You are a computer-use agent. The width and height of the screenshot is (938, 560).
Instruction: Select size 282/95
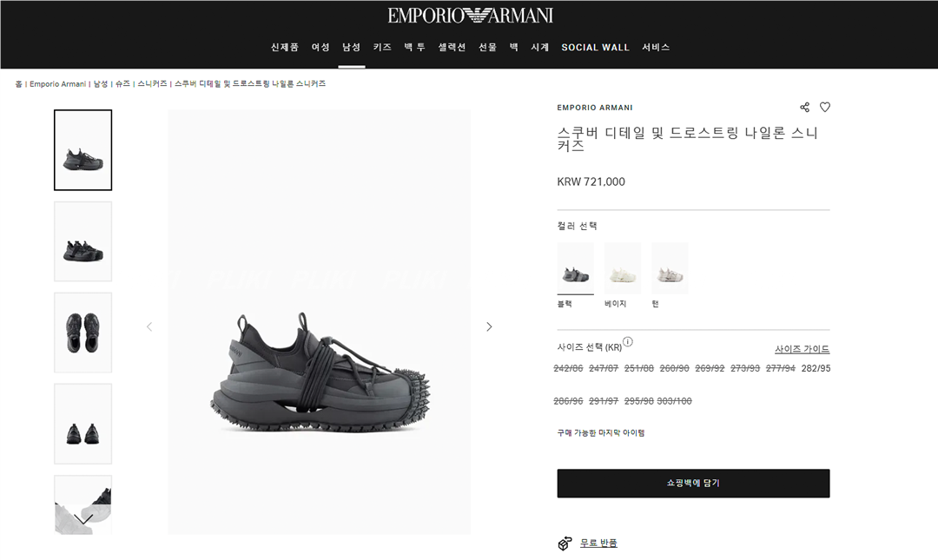tap(816, 368)
